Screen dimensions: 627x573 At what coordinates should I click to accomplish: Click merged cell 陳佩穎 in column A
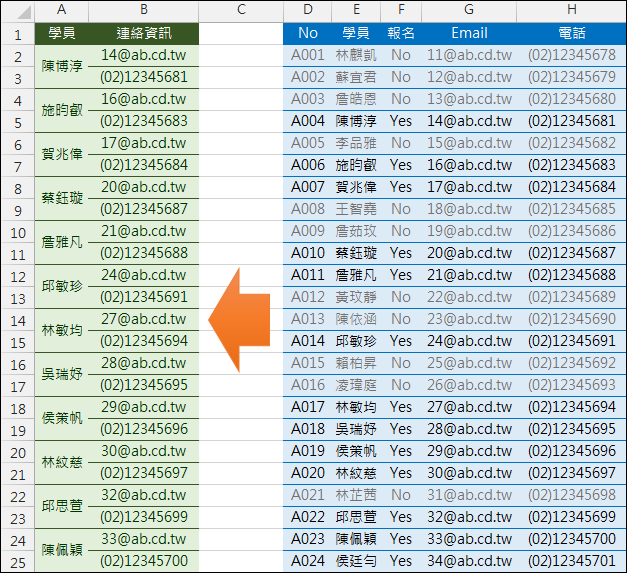coord(62,550)
